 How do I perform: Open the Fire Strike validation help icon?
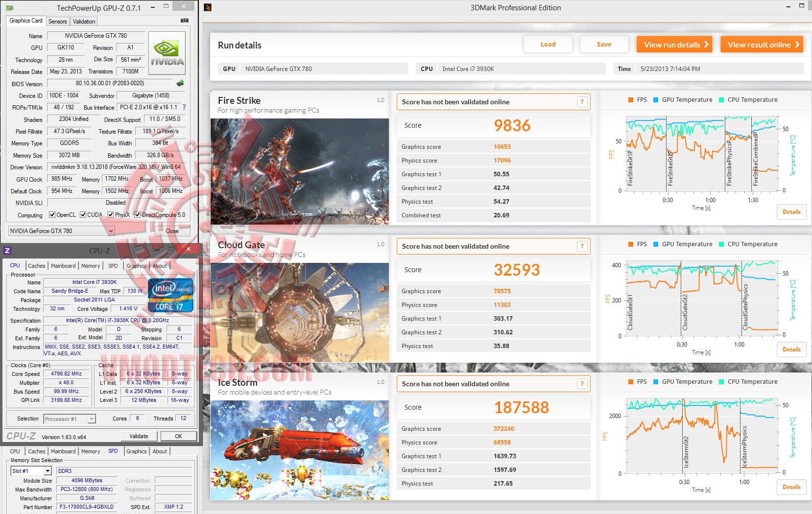point(582,102)
